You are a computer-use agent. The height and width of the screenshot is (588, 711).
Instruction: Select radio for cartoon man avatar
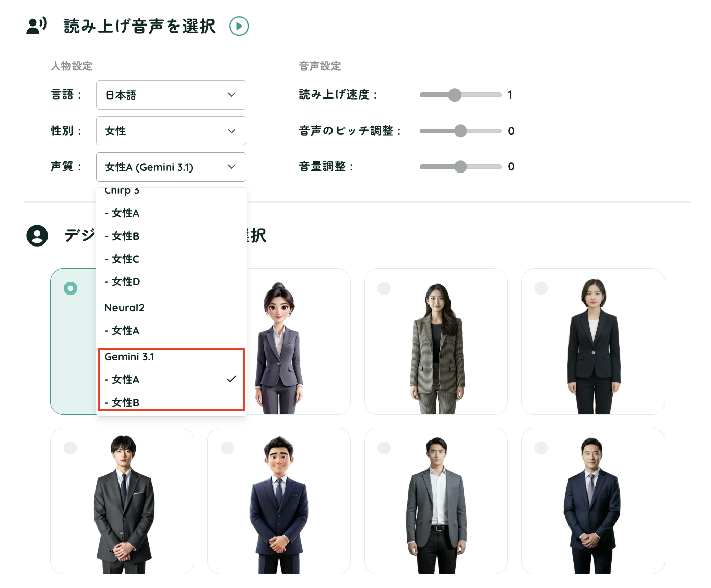pyautogui.click(x=227, y=448)
